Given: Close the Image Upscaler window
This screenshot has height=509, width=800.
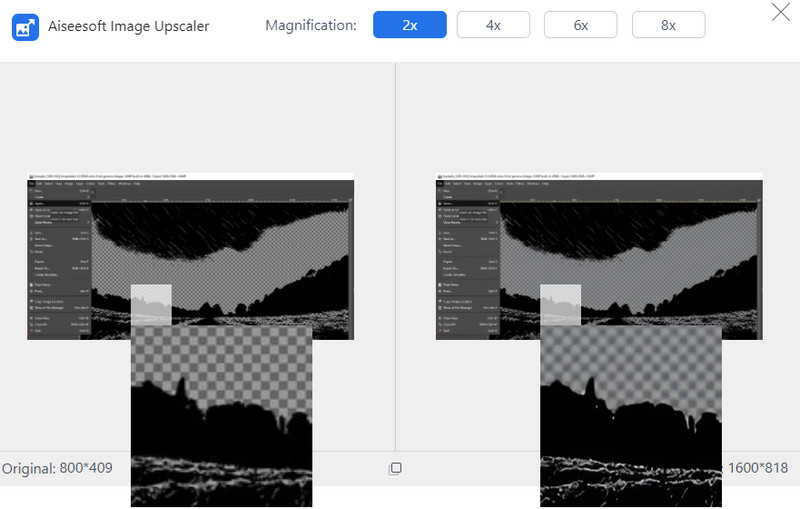Looking at the screenshot, I should pyautogui.click(x=780, y=13).
